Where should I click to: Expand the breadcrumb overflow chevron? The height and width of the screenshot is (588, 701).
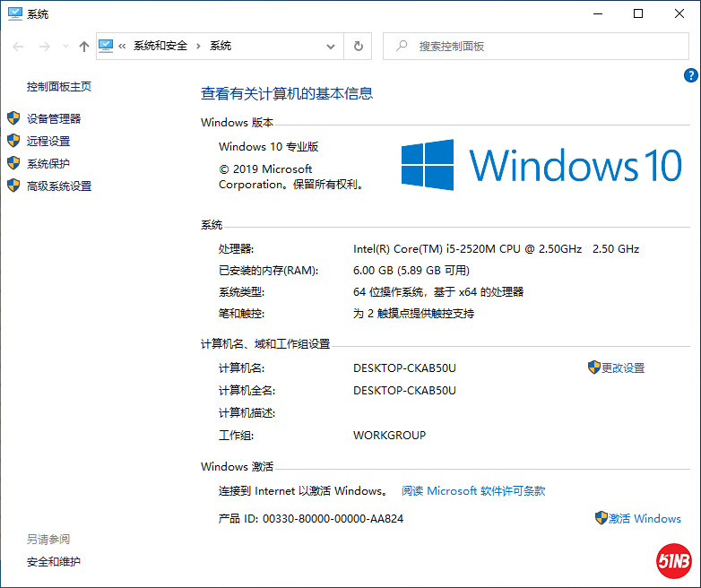tap(122, 46)
